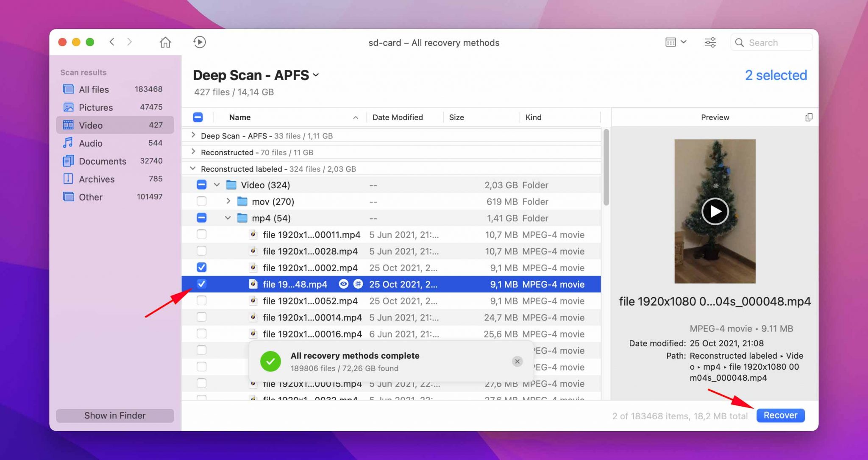
Task: Uncheck the box for file 19...48.mp4
Action: pyautogui.click(x=202, y=284)
